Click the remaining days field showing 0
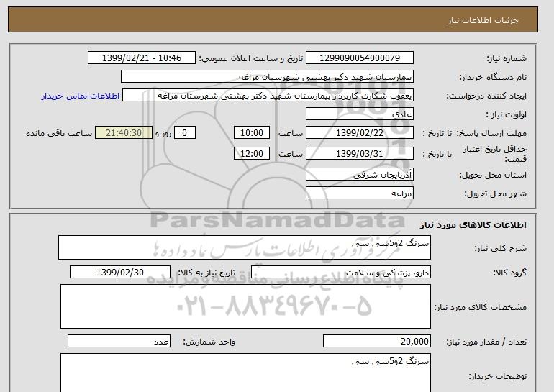554x392 pixels. 184,133
